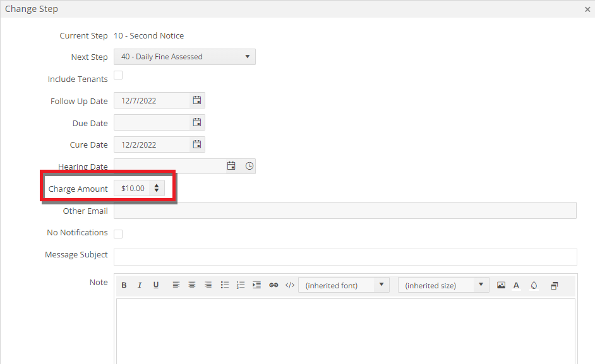Decrease the Charge Amount value
Image resolution: width=595 pixels, height=364 pixels.
[157, 191]
